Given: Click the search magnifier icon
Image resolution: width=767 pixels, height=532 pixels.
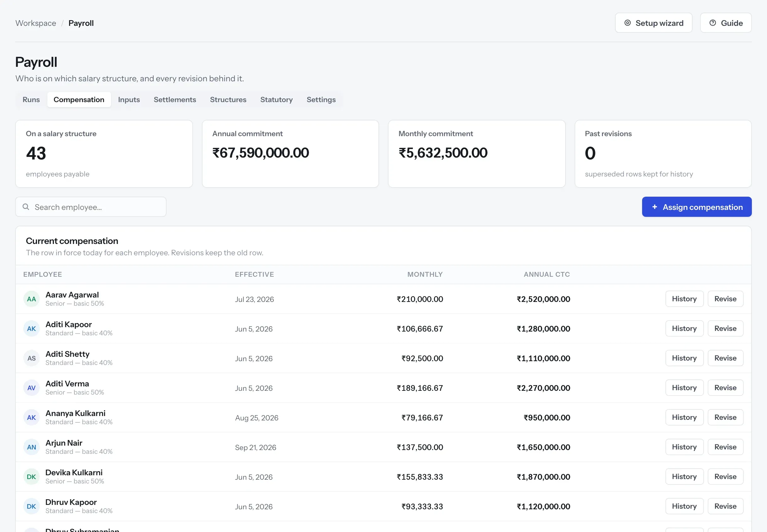Looking at the screenshot, I should click(26, 207).
